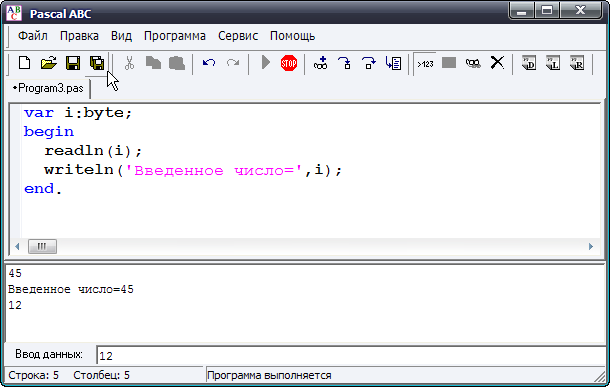Click the output line 'Введенное число=45'
The image size is (610, 387).
pos(71,289)
